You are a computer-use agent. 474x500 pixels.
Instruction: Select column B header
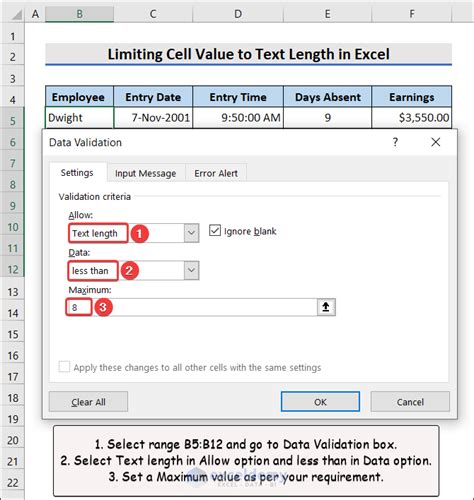coord(79,14)
